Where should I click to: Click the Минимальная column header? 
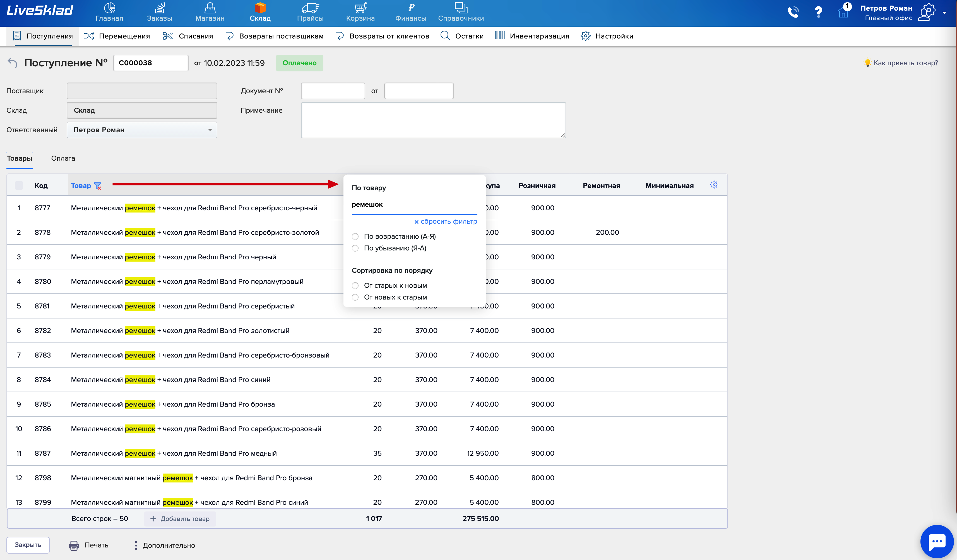[x=669, y=186]
